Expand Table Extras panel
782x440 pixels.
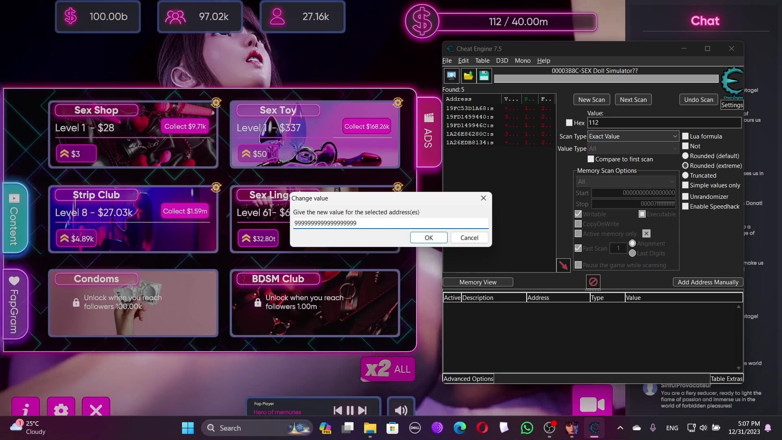click(x=726, y=379)
